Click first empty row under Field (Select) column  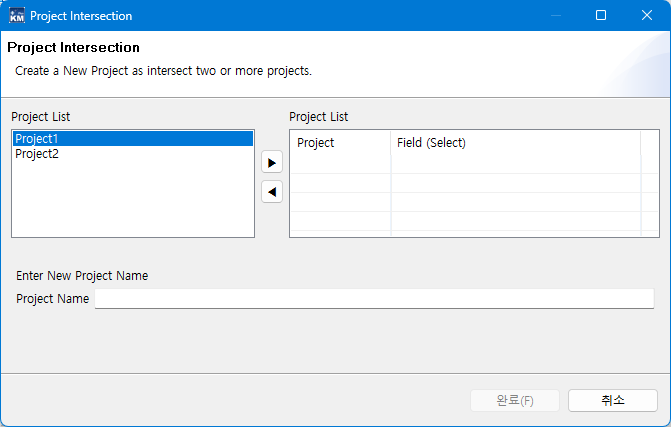515,165
